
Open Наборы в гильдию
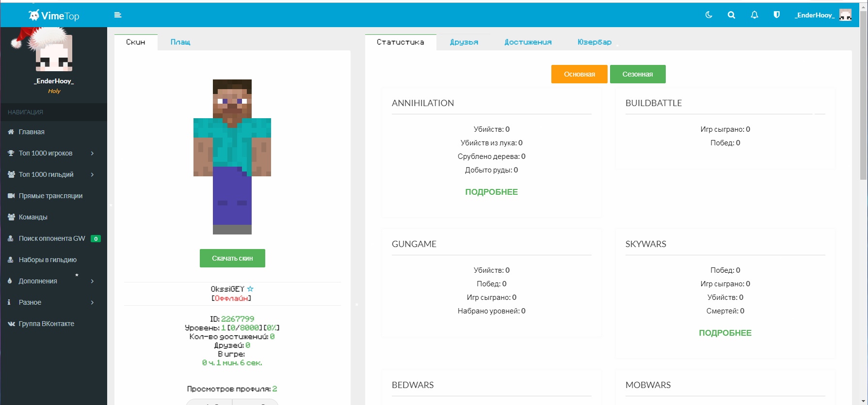(48, 260)
